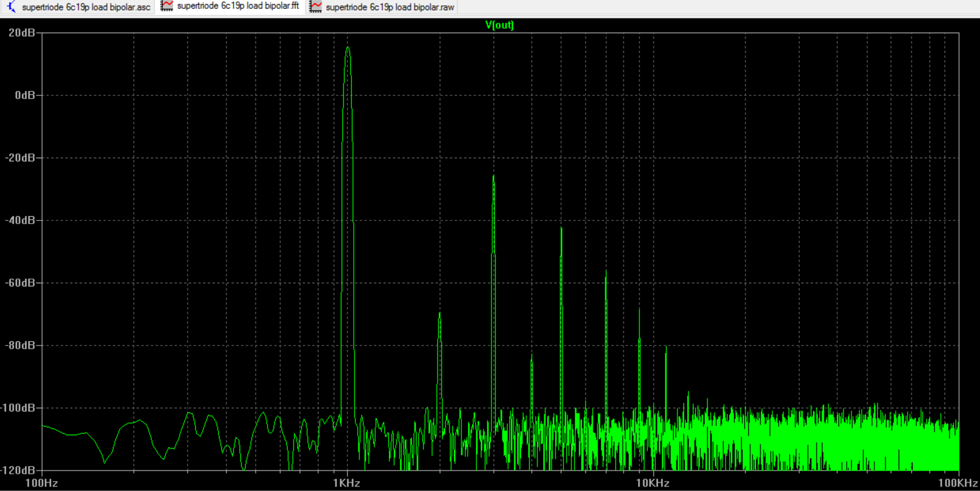The width and height of the screenshot is (980, 491).
Task: Click the schematic icon on the .asc tab
Action: tap(11, 6)
